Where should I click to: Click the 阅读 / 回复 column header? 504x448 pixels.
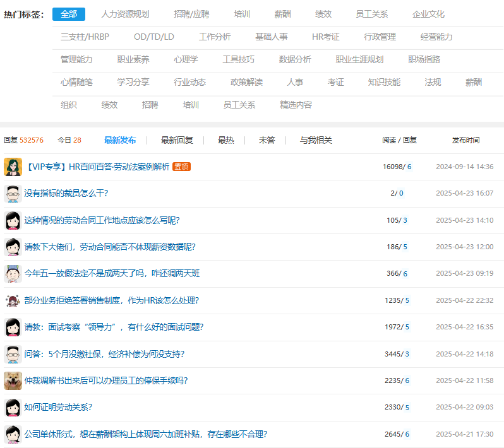coord(399,140)
